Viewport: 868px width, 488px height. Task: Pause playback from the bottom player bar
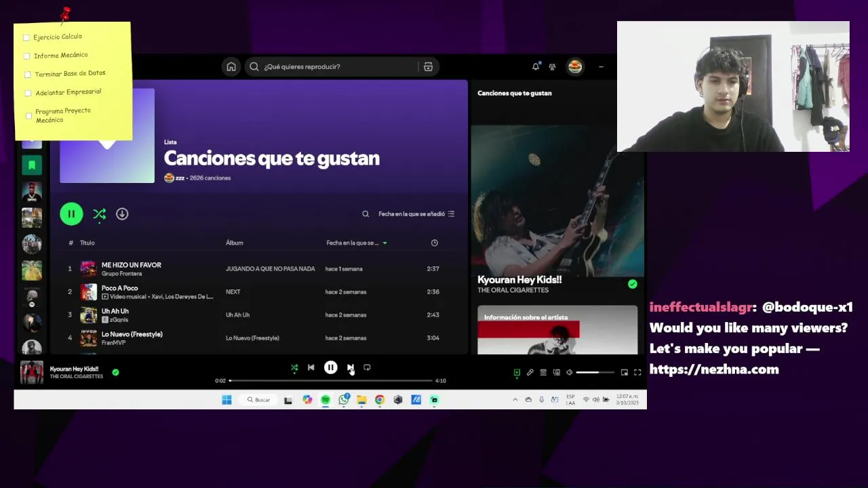[x=330, y=367]
